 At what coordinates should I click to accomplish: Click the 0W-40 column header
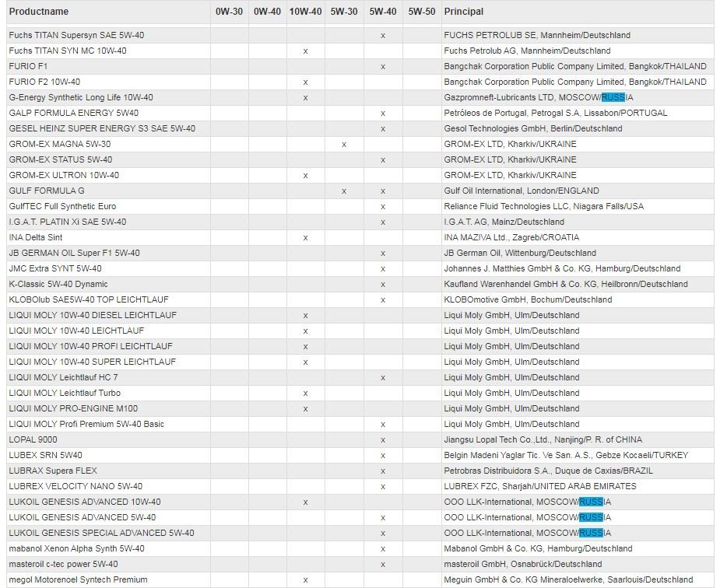(x=267, y=12)
